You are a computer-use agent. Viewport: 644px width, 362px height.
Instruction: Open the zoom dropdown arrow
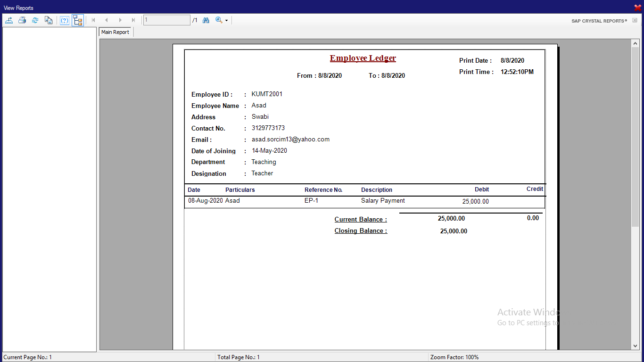coord(226,20)
